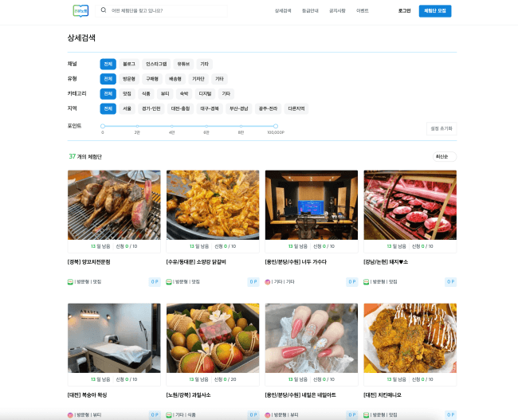Open the 소양강 닭갈비 food thumbnail
The width and height of the screenshot is (518, 420).
[x=213, y=205]
